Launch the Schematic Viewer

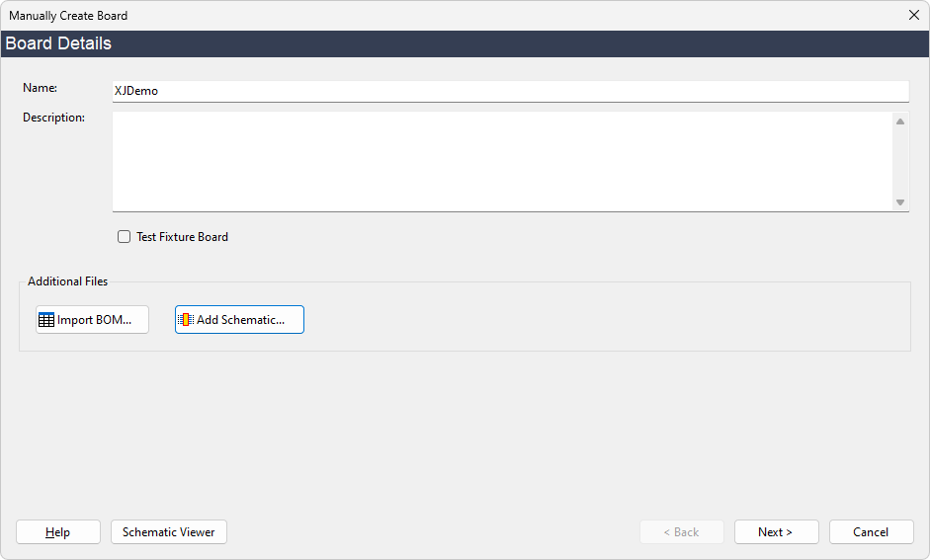click(169, 532)
